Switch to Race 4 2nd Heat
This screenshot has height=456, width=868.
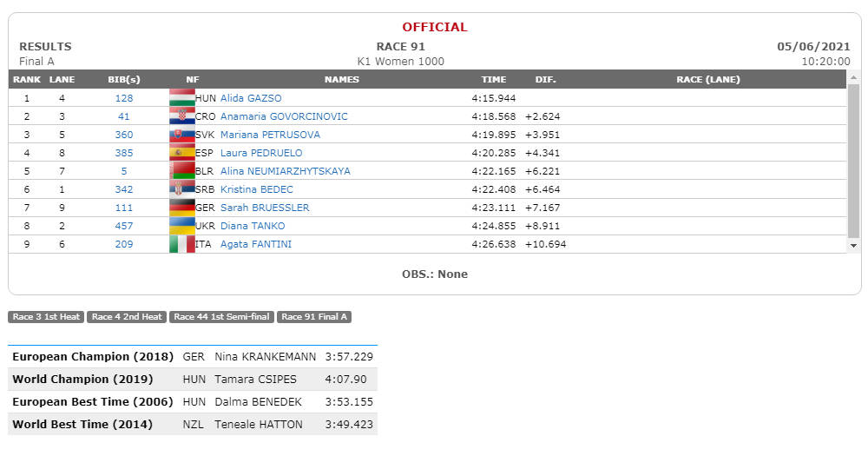coord(127,317)
